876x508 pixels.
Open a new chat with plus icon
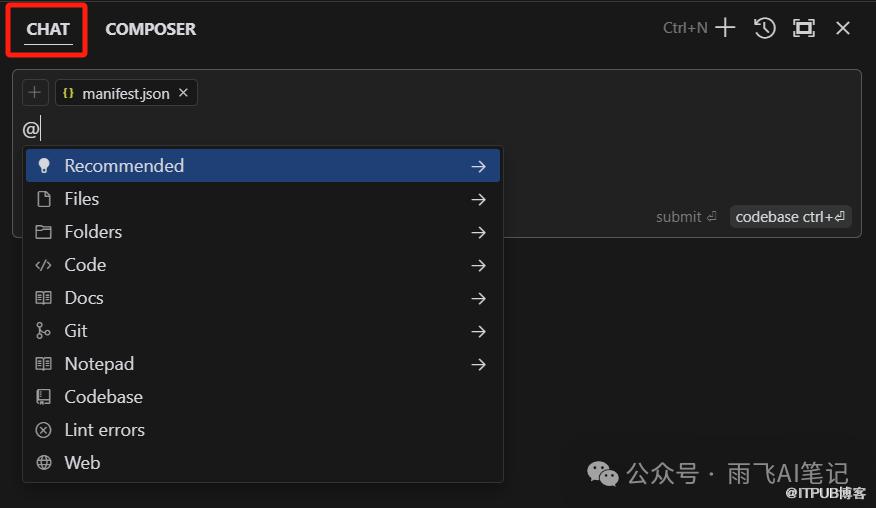pos(725,27)
